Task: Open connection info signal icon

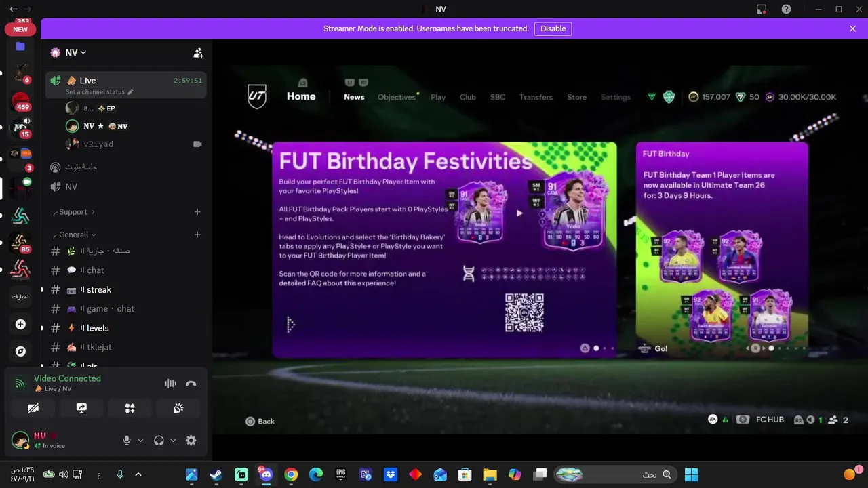Action: point(20,383)
